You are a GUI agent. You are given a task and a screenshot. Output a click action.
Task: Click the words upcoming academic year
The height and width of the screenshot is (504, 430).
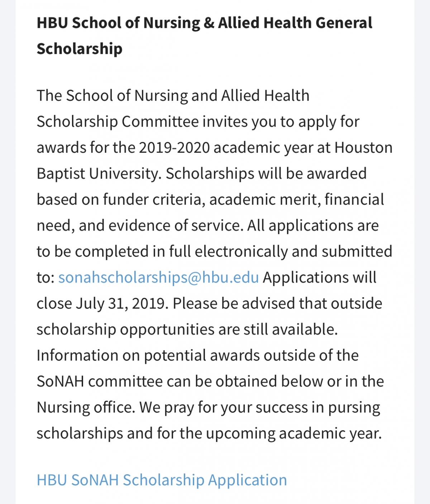point(294,434)
